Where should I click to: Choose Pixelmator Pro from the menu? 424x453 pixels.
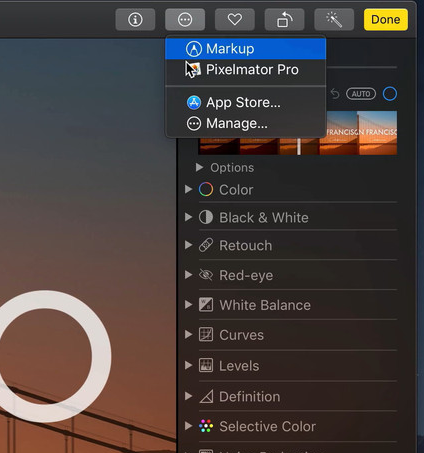(x=245, y=70)
